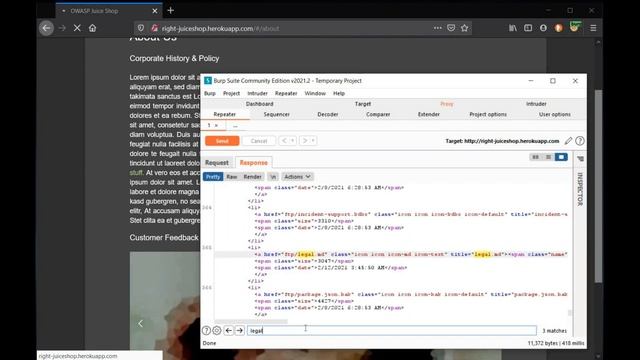Open the Repeater help question-mark icon

580,141
